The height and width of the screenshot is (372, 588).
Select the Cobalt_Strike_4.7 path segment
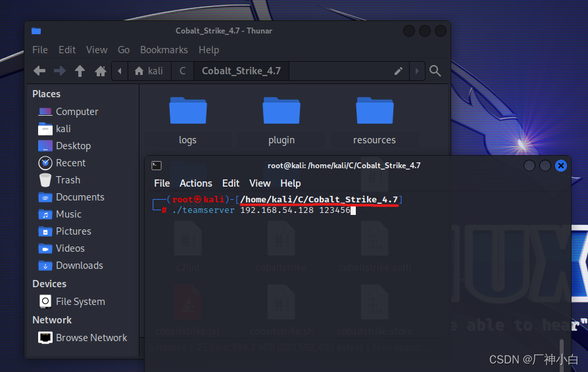tap(241, 71)
